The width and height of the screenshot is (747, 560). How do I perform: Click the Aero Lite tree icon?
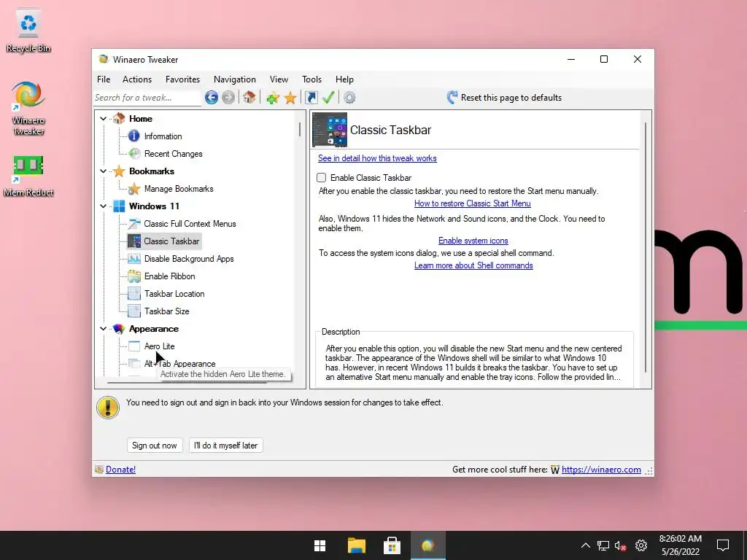[x=134, y=346]
